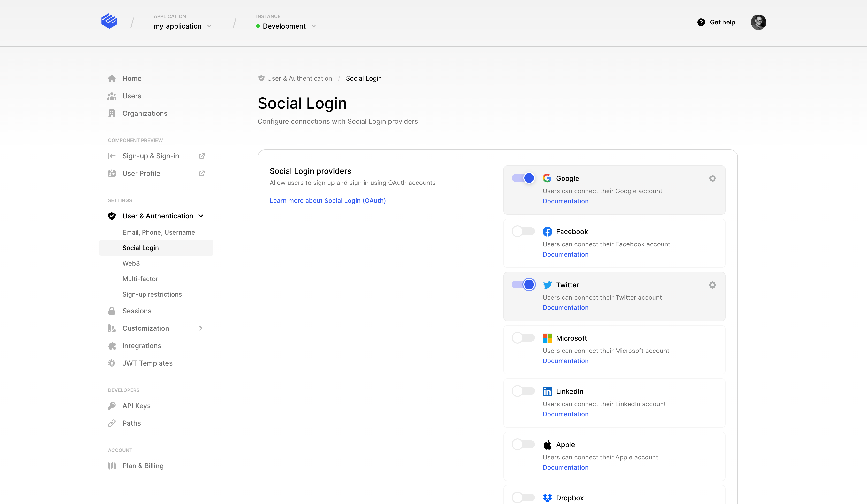Click the Clerk logo icon
The width and height of the screenshot is (867, 504).
[109, 21]
